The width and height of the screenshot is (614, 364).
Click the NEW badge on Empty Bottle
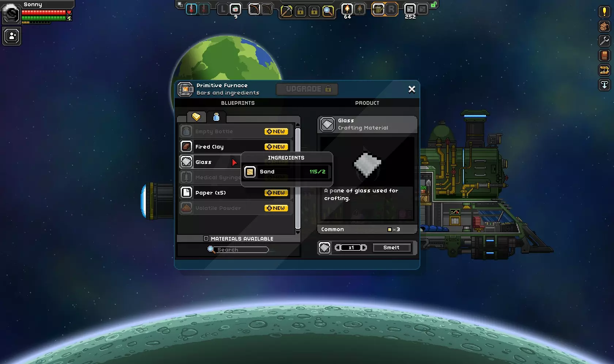[x=276, y=131]
